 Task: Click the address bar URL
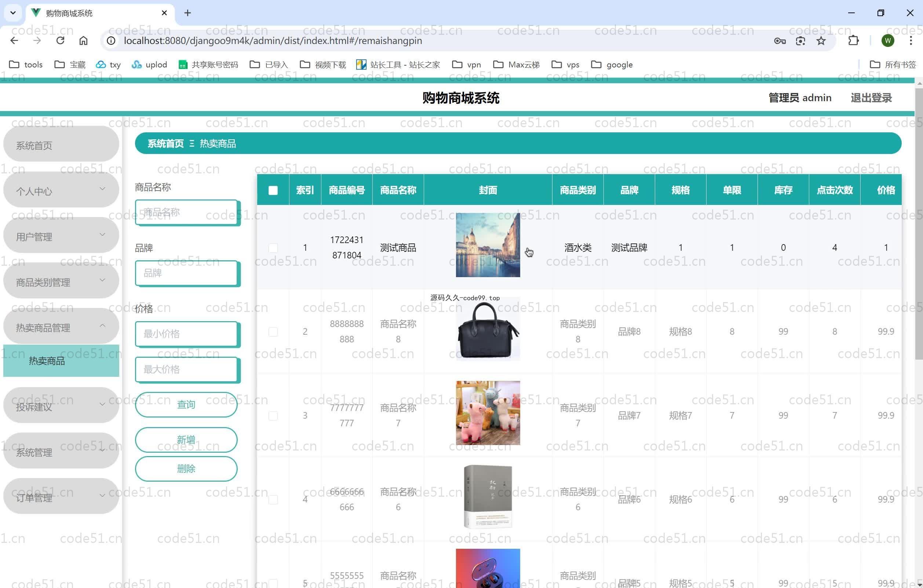273,41
